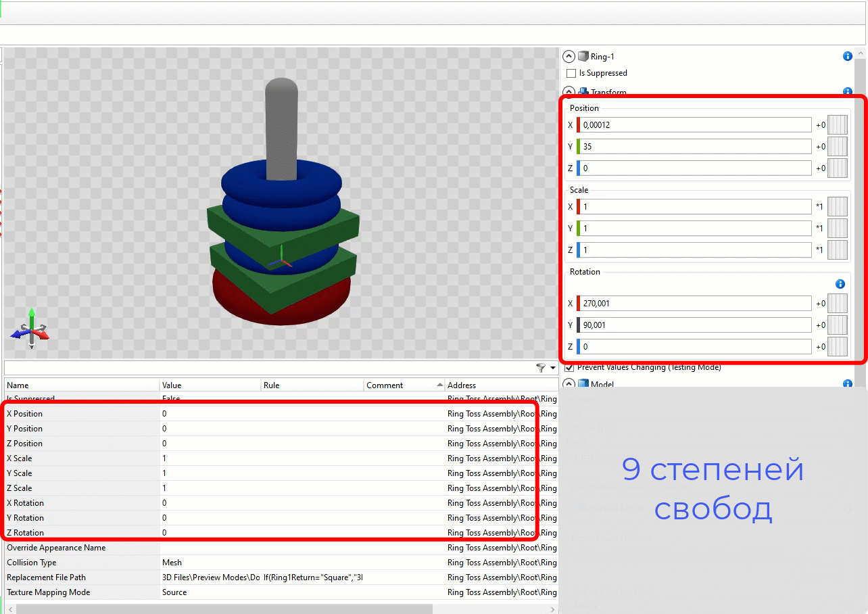Click the Position Z input field
This screenshot has height=614, width=868.
point(694,168)
